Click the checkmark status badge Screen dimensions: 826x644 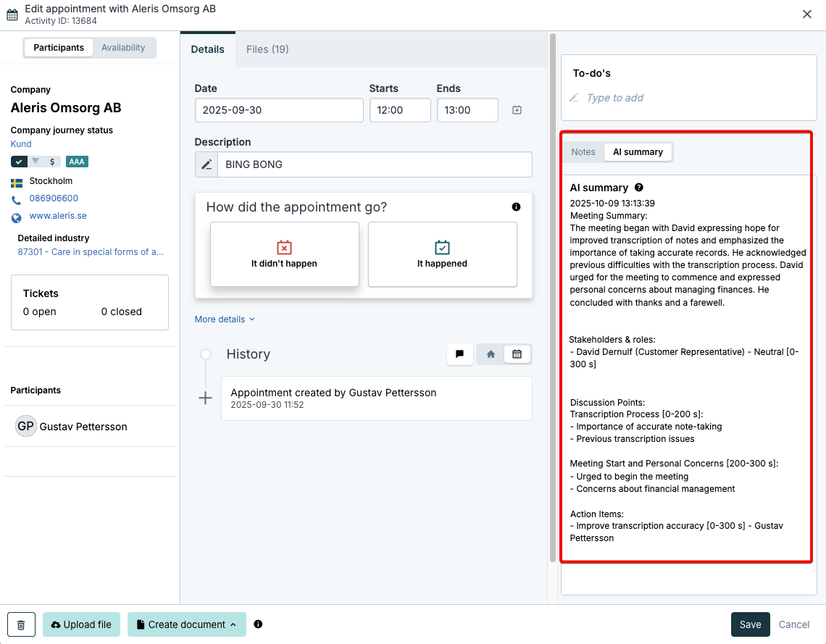click(x=19, y=162)
